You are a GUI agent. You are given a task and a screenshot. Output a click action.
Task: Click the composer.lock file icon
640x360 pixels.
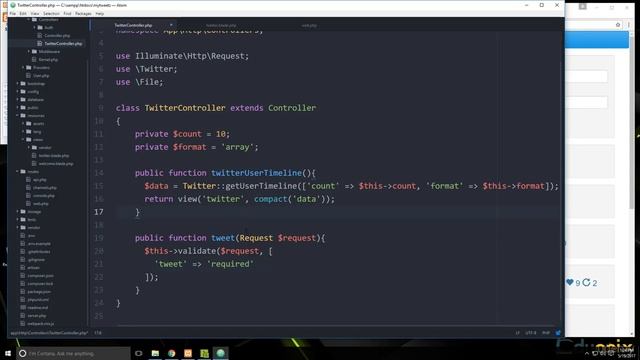click(23, 284)
